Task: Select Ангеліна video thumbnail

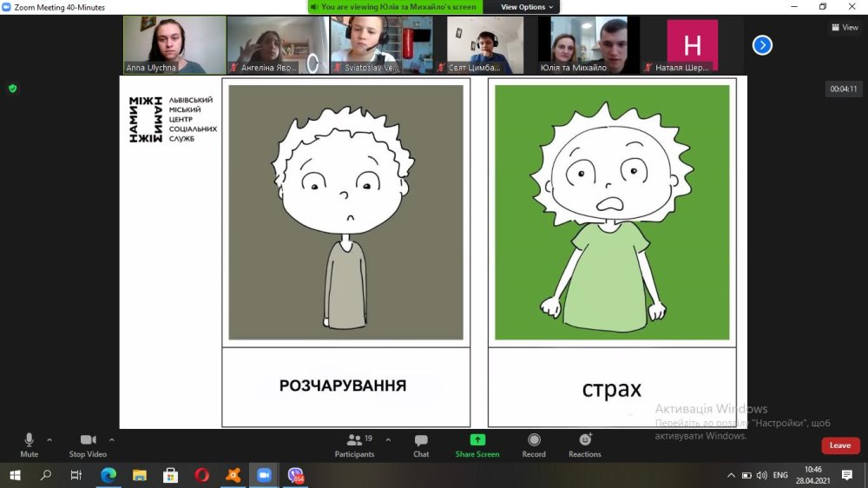Action: pyautogui.click(x=278, y=45)
